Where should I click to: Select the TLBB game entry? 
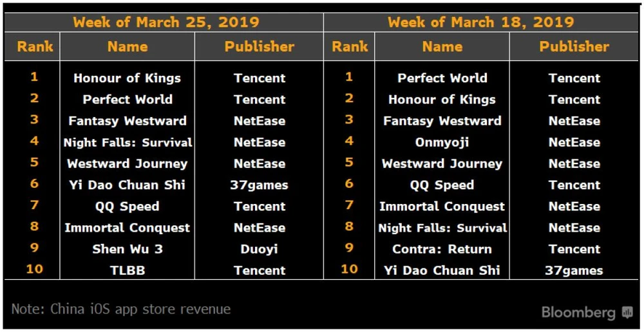128,270
